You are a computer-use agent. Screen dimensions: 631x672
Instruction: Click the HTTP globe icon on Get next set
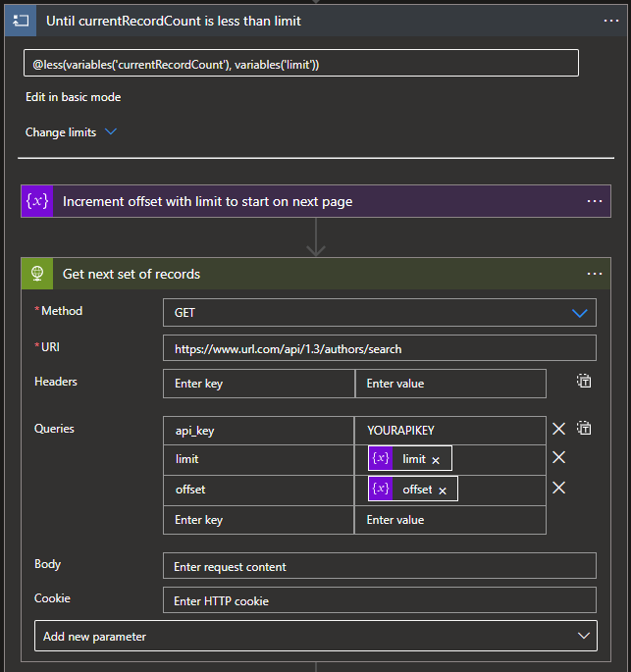click(x=37, y=274)
